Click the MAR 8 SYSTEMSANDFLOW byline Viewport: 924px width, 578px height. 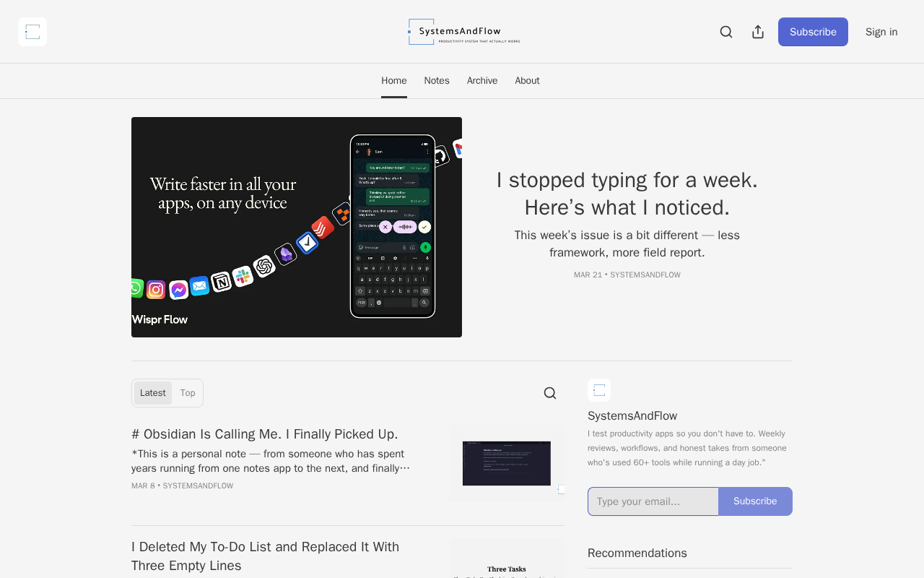tap(182, 486)
